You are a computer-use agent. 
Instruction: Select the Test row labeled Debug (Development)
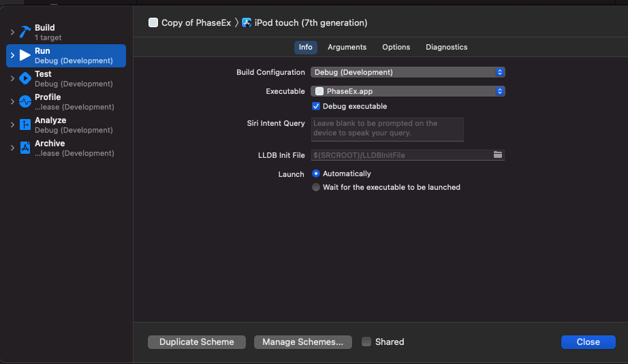tap(66, 79)
